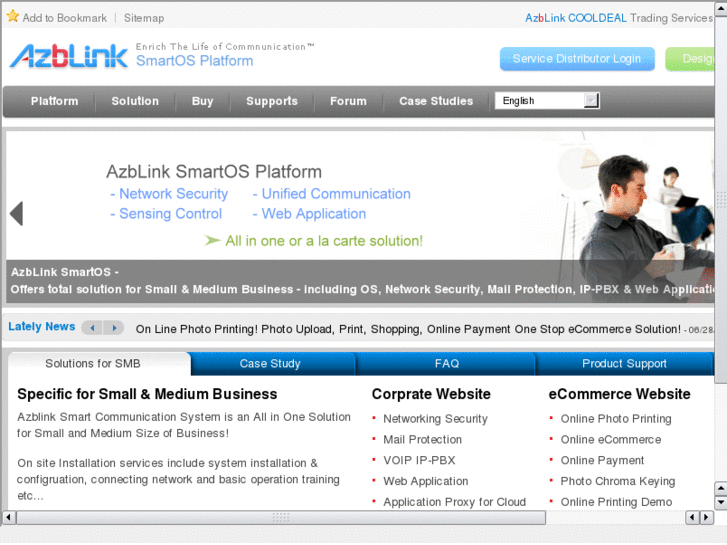Click Application Proxy for Cloud item
727x545 pixels.
coord(454,502)
